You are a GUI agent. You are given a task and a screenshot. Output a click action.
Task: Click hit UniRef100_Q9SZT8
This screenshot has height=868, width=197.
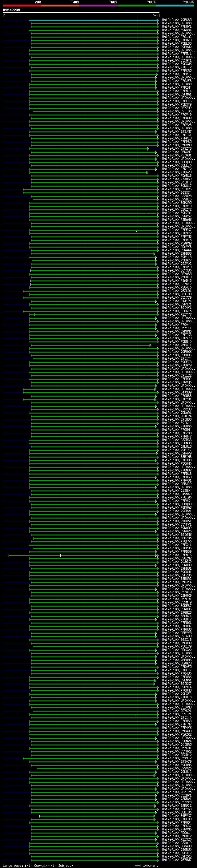click(x=177, y=149)
